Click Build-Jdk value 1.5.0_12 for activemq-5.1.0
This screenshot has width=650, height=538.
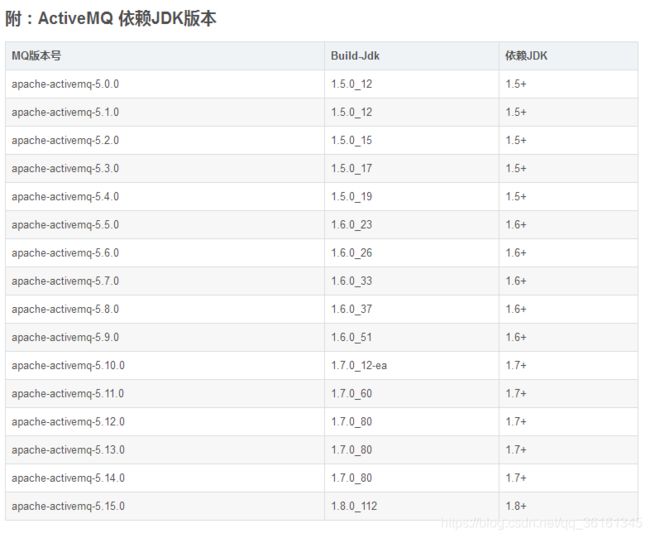coord(352,112)
